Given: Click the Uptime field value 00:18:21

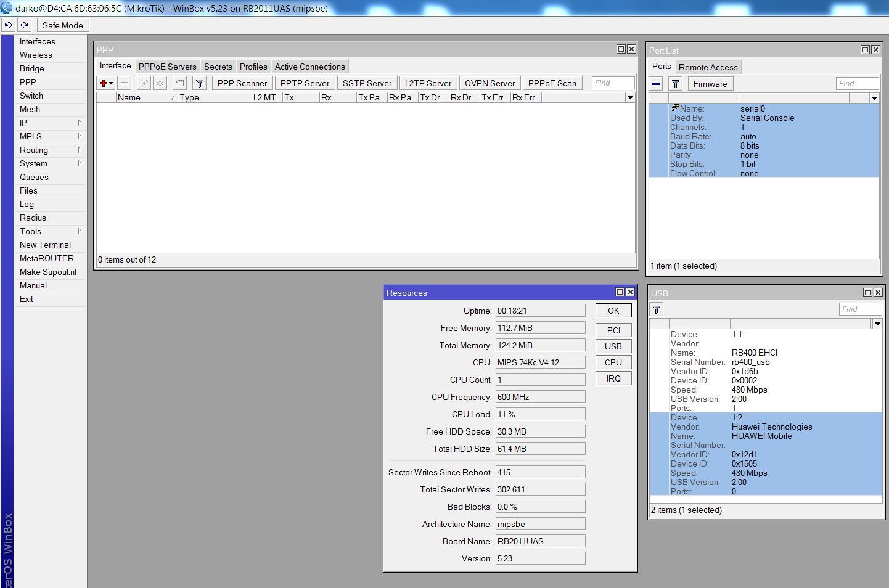Looking at the screenshot, I should 540,311.
